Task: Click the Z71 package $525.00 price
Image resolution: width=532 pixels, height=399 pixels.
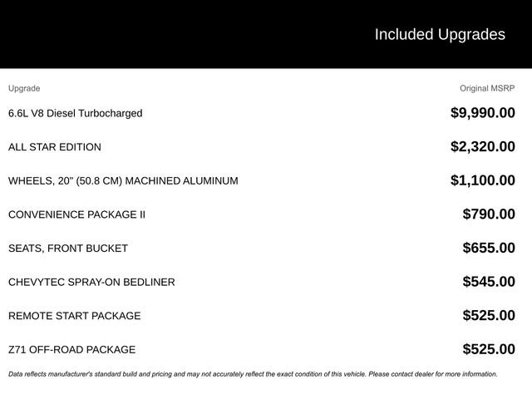Action: point(489,349)
